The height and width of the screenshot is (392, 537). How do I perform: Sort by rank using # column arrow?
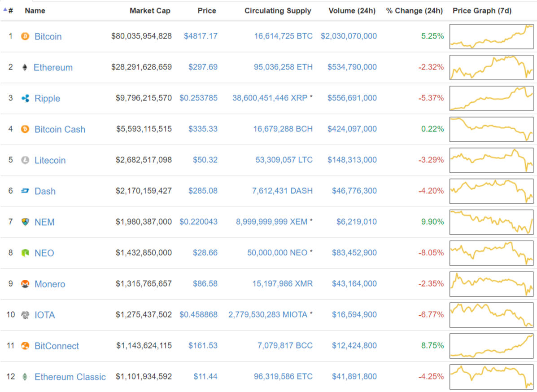pyautogui.click(x=8, y=11)
